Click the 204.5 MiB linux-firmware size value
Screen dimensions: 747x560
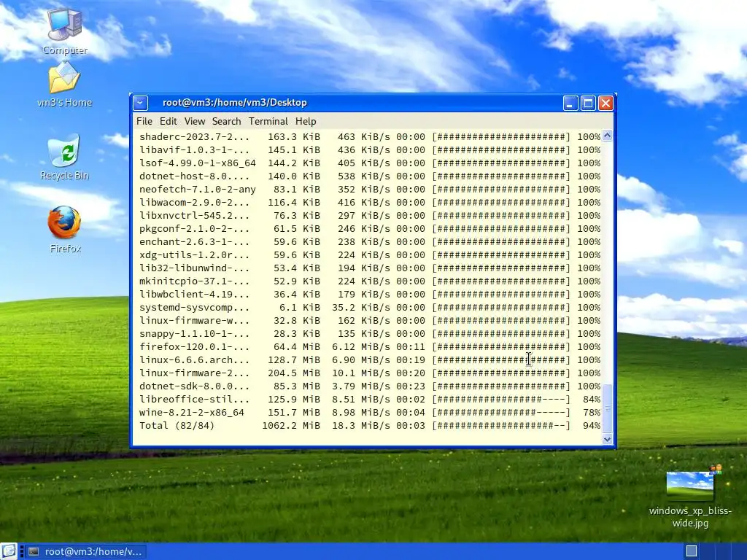coord(294,373)
